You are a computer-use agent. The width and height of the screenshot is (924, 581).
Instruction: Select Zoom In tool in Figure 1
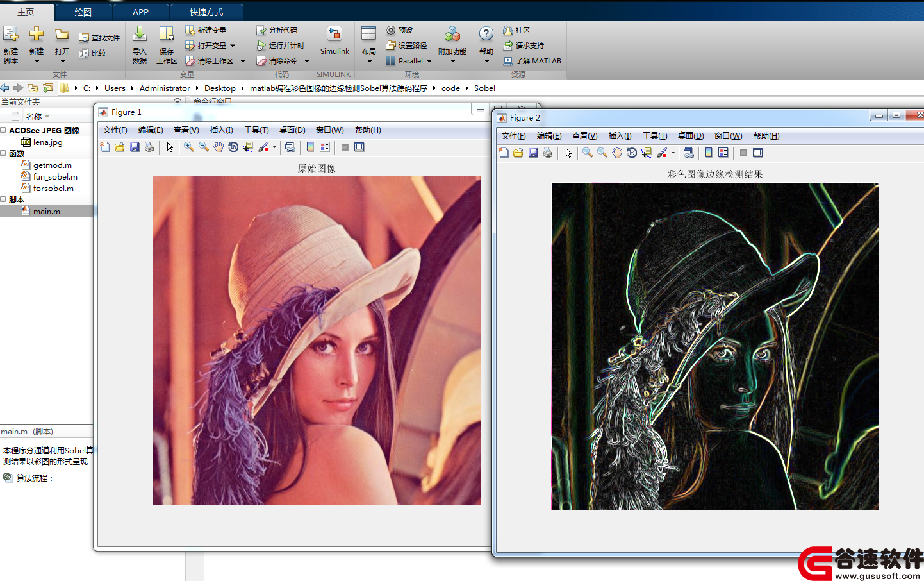[x=189, y=147]
